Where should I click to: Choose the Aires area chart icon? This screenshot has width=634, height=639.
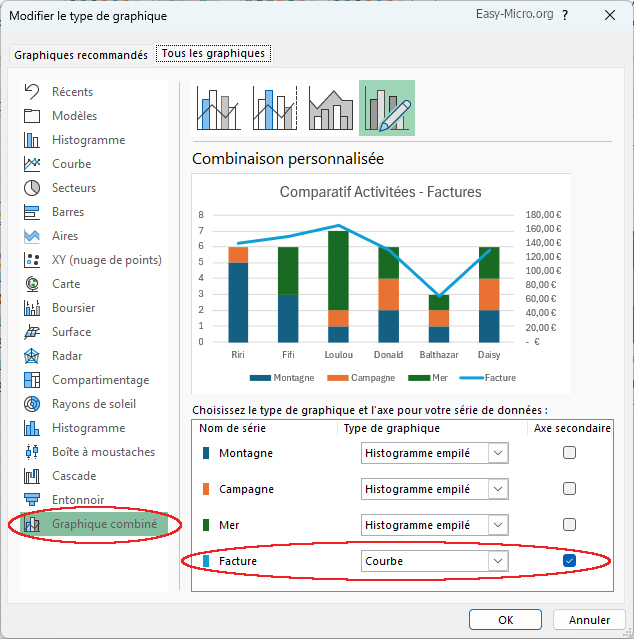pos(32,236)
